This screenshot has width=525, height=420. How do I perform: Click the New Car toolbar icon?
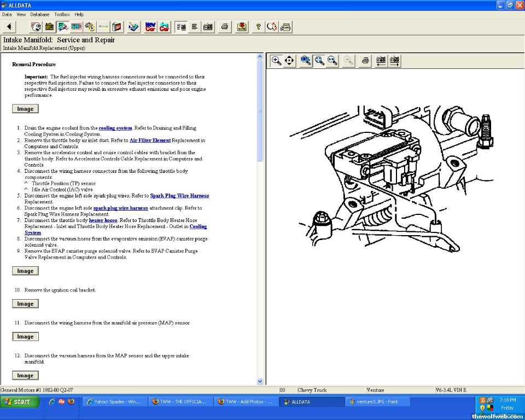point(150,27)
